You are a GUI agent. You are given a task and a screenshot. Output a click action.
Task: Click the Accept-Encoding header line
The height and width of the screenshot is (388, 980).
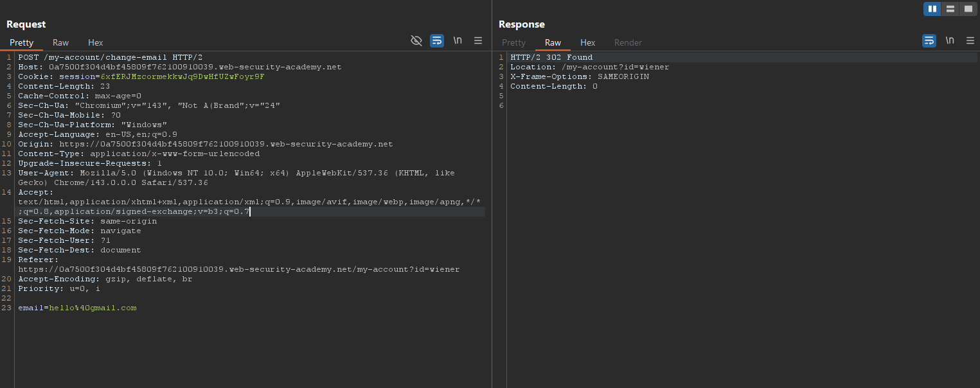click(105, 279)
